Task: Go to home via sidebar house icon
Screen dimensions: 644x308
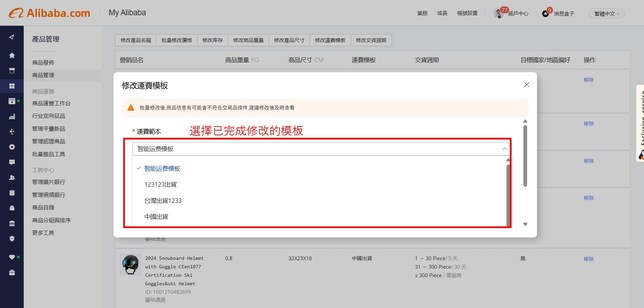Action: click(x=12, y=55)
